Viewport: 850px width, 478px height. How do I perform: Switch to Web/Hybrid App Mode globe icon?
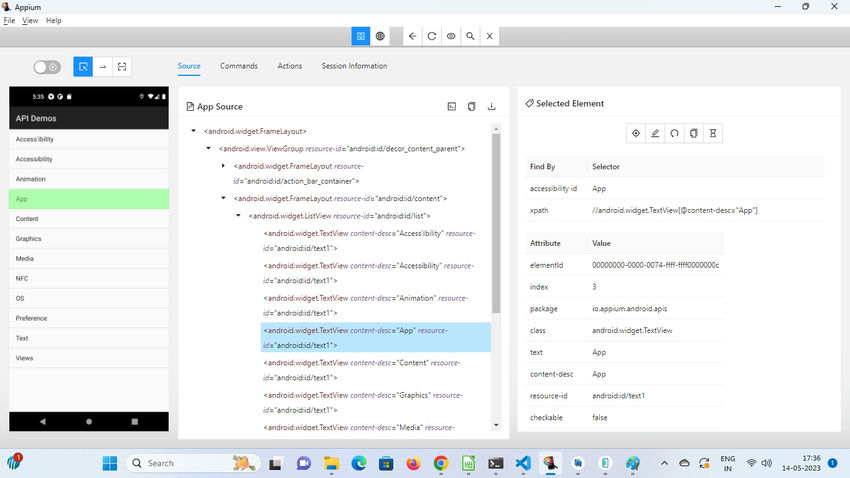(x=380, y=36)
